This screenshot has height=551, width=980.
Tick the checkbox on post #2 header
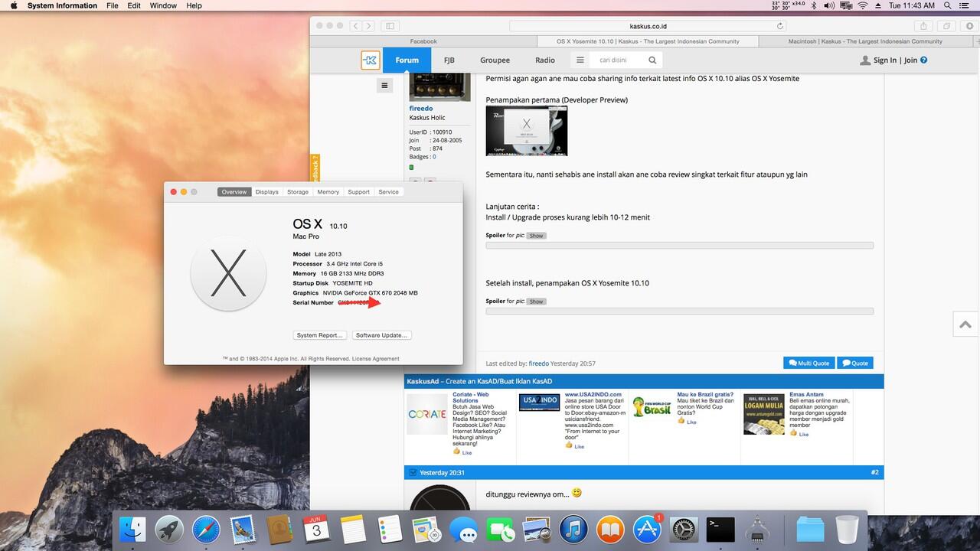tap(413, 473)
